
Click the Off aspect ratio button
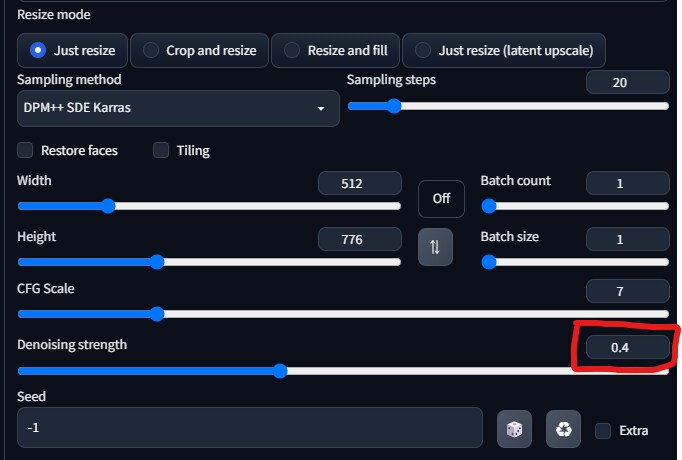pos(441,198)
